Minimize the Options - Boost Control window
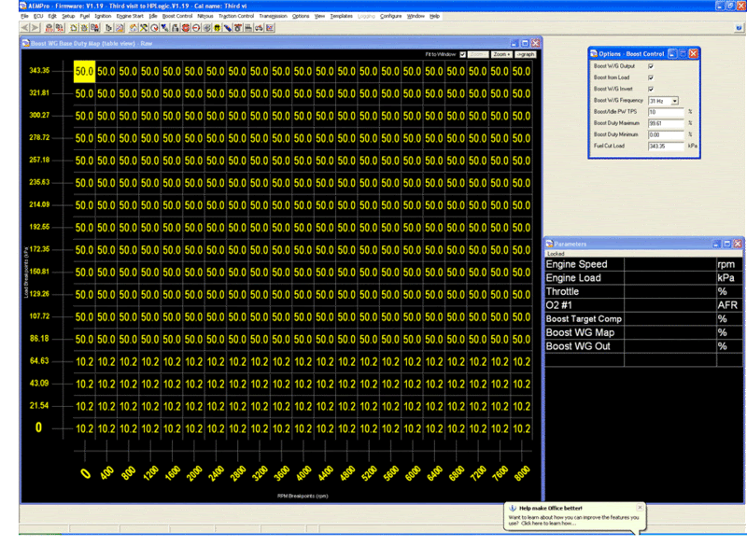The width and height of the screenshot is (747, 560). pyautogui.click(x=672, y=54)
